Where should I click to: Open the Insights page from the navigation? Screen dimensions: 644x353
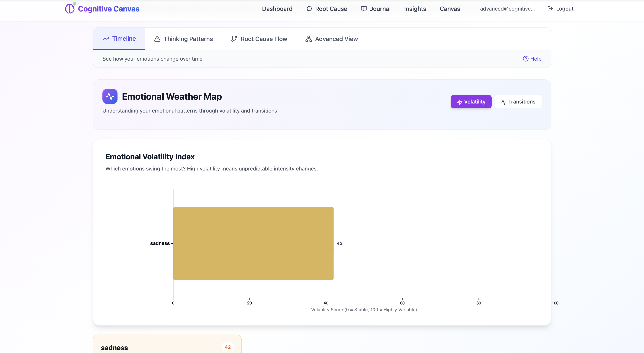(415, 9)
